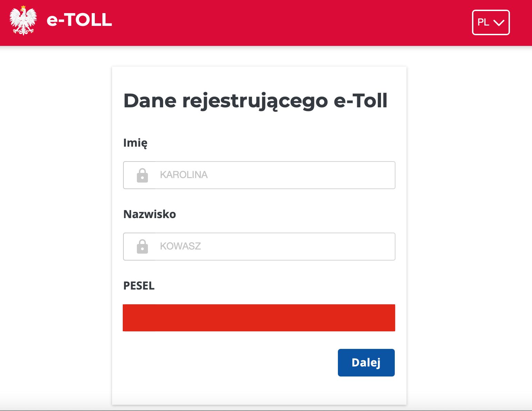
Task: Select the Imię input containing KAROLINA
Action: (x=259, y=175)
